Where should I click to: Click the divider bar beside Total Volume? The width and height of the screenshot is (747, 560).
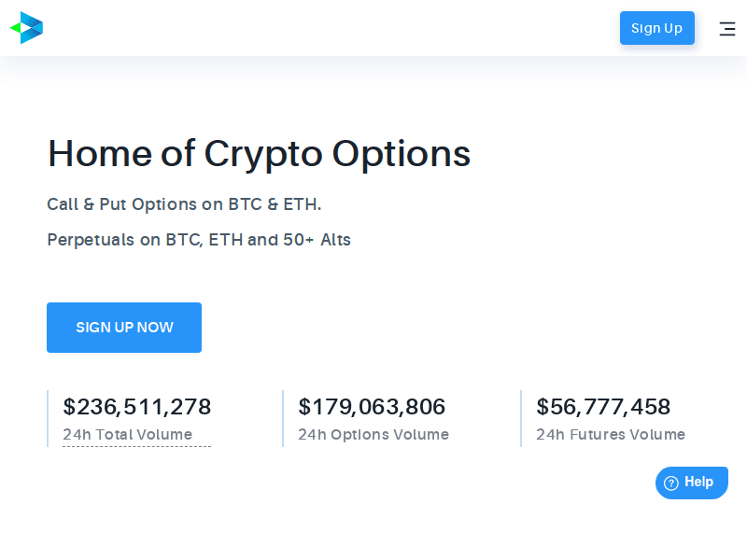48,418
